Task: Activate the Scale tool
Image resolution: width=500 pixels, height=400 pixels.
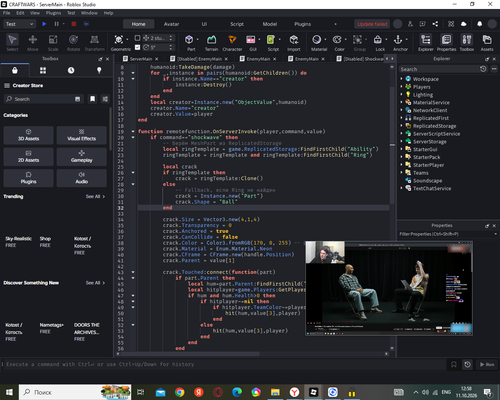Action: [53, 43]
